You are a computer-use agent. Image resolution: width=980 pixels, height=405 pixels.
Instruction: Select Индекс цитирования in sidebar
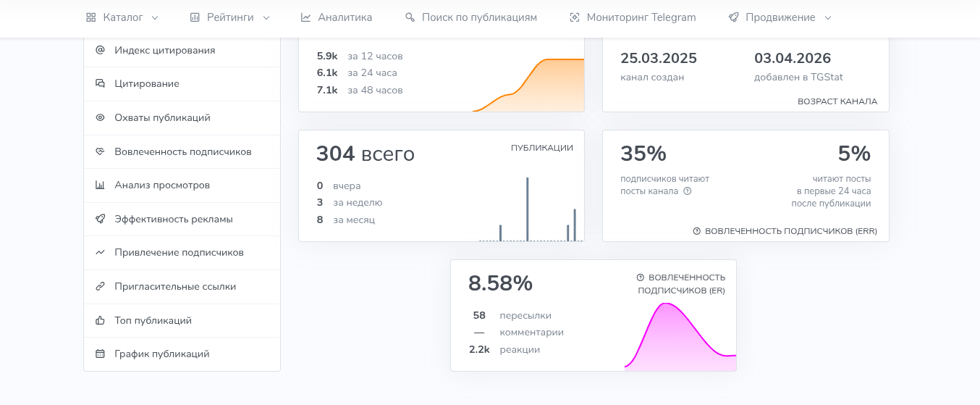pos(182,50)
